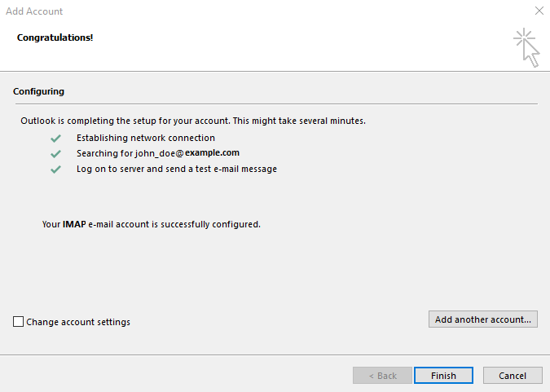Click checkmark beside Searching for john_doe
The image size is (550, 392).
point(55,153)
